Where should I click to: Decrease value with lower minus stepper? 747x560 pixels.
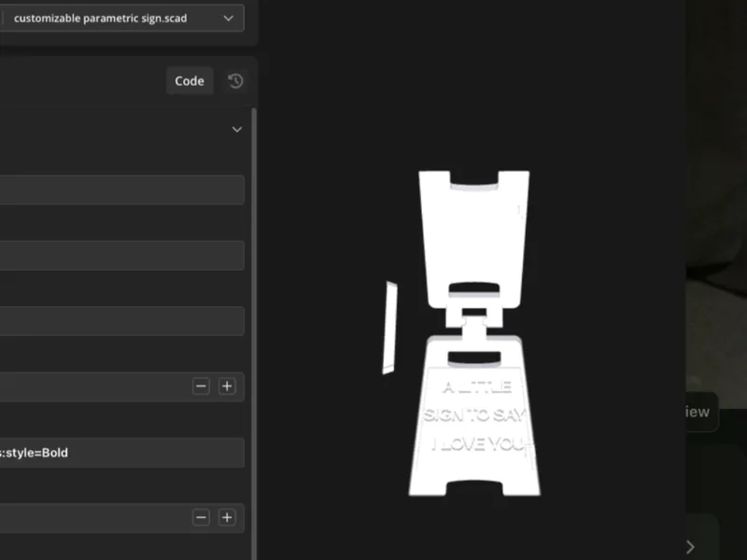point(201,518)
